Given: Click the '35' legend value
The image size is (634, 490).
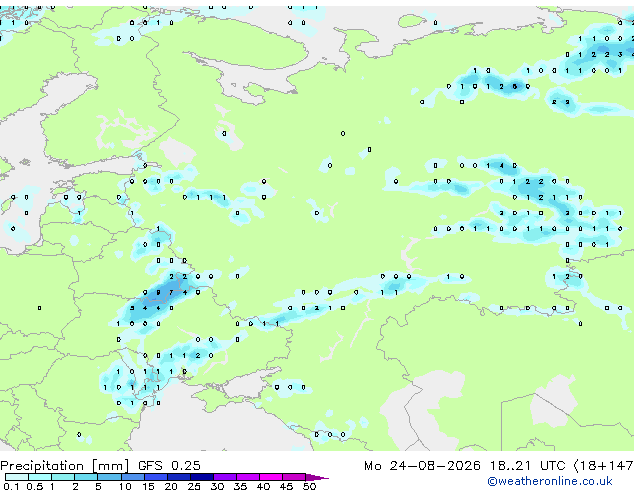Looking at the screenshot, I should tap(240, 486).
